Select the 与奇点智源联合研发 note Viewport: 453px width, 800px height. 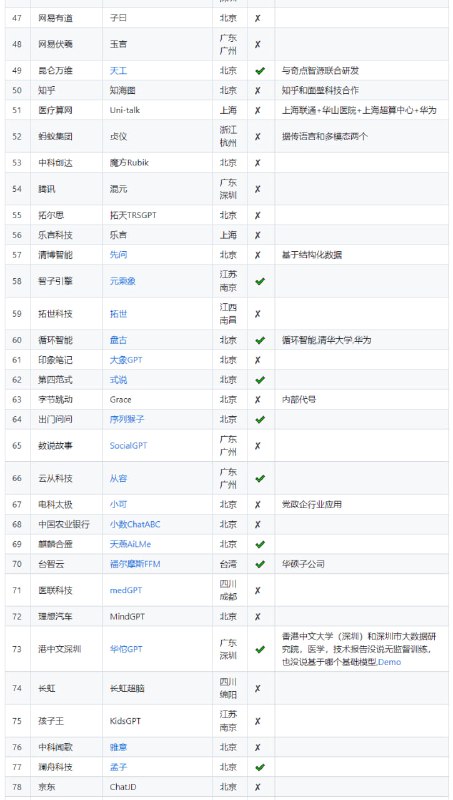click(x=320, y=70)
